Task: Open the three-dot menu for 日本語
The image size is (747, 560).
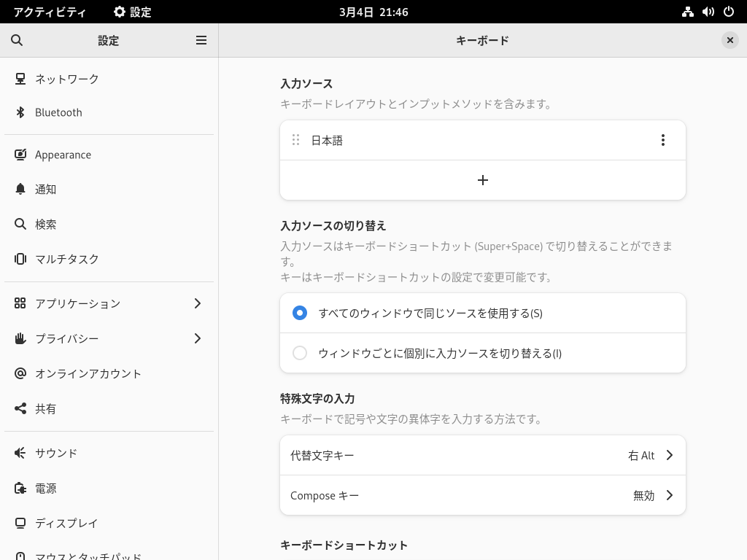Action: pos(662,140)
